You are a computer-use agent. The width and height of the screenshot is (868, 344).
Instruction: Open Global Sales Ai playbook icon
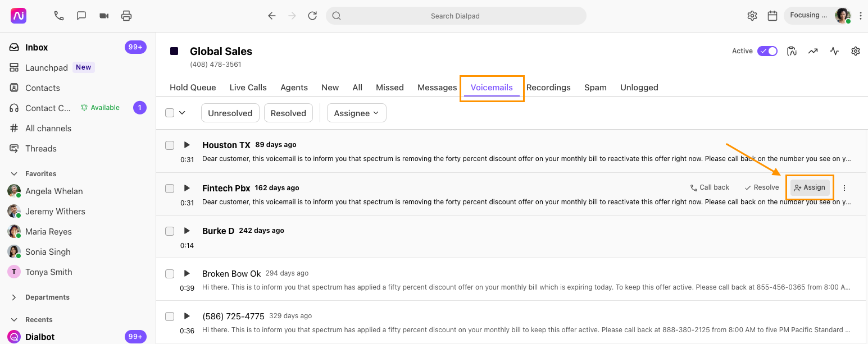pos(792,51)
